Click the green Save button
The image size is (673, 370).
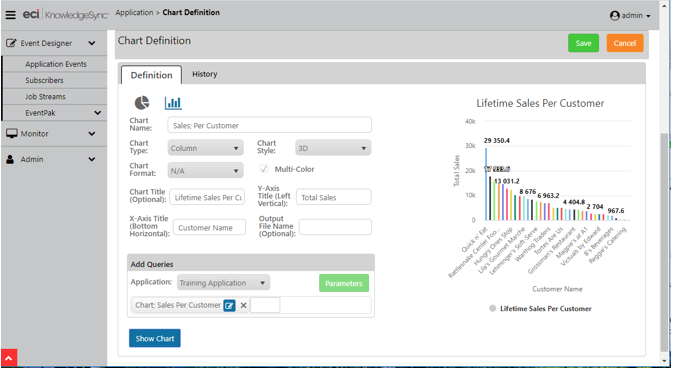click(583, 43)
